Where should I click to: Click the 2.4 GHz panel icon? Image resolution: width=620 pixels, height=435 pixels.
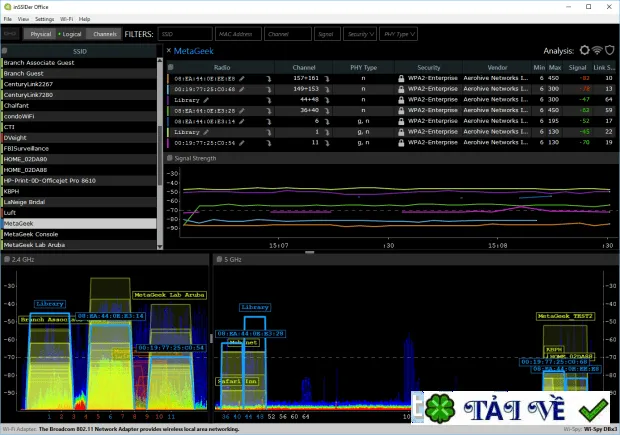click(7, 259)
